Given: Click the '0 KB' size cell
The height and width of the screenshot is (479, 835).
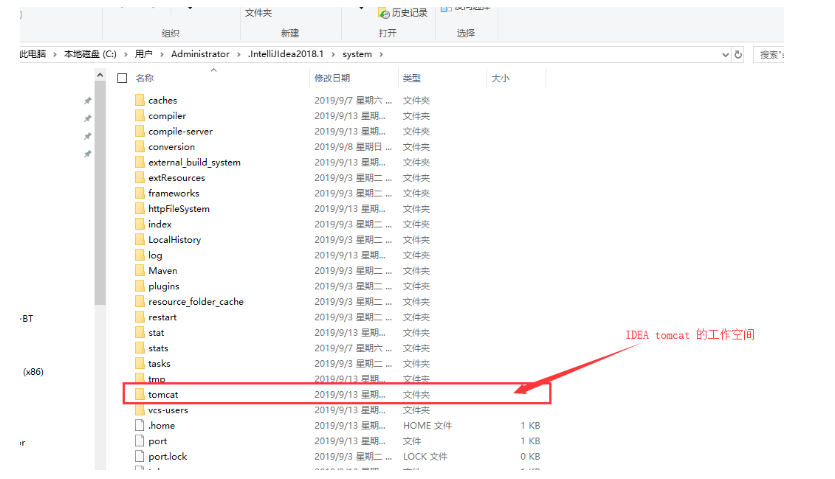Looking at the screenshot, I should point(530,456).
